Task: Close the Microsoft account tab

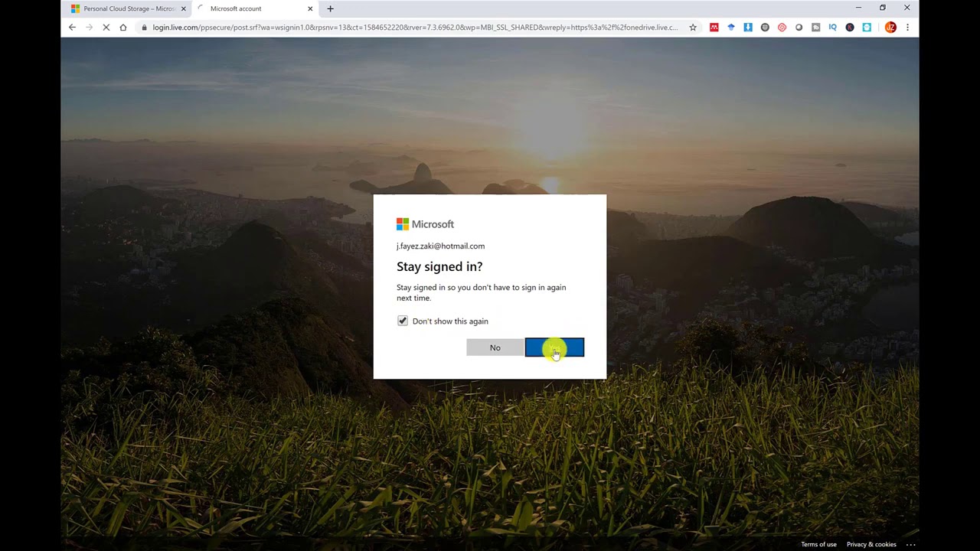Action: pyautogui.click(x=310, y=8)
